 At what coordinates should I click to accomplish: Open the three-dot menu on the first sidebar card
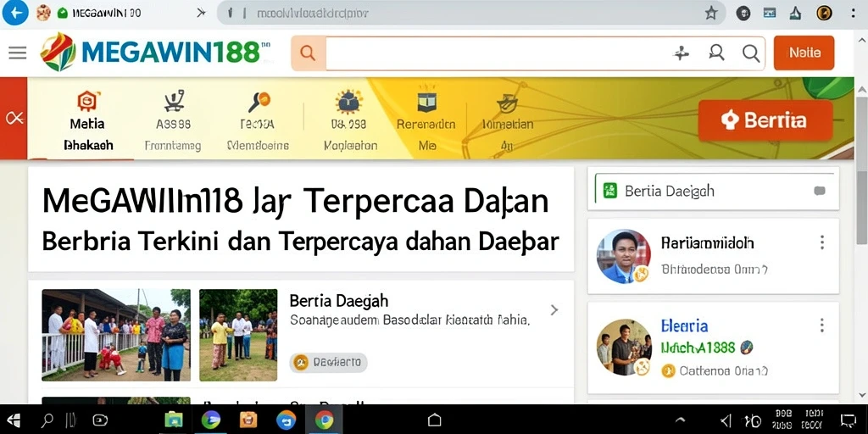822,242
